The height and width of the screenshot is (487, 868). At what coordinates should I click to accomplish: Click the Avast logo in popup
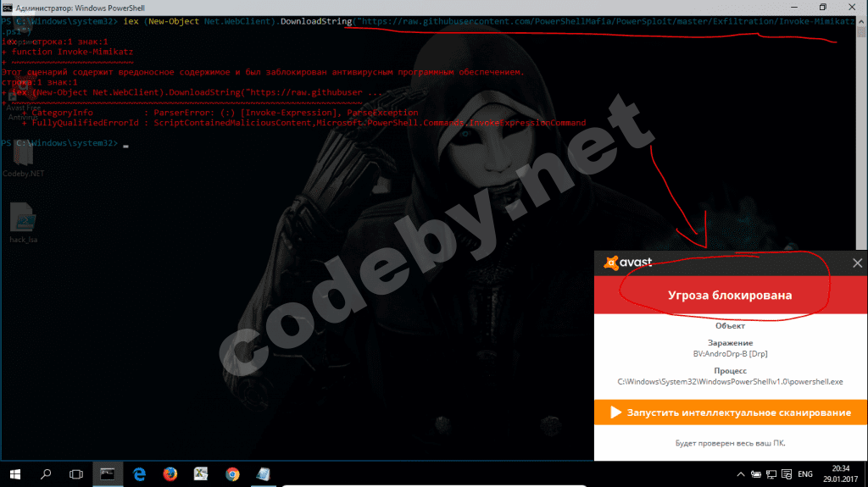(628, 263)
